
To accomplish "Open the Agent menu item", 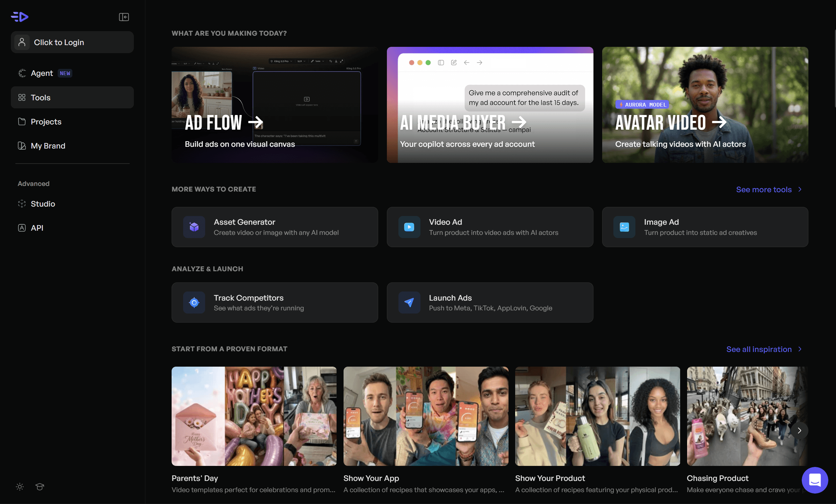I will click(x=72, y=73).
